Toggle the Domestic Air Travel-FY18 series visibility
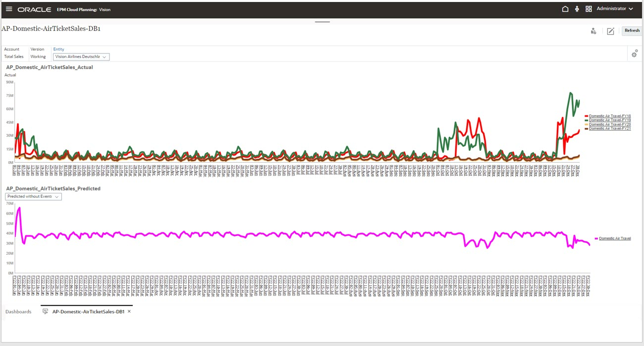This screenshot has height=346, width=644. click(x=610, y=115)
